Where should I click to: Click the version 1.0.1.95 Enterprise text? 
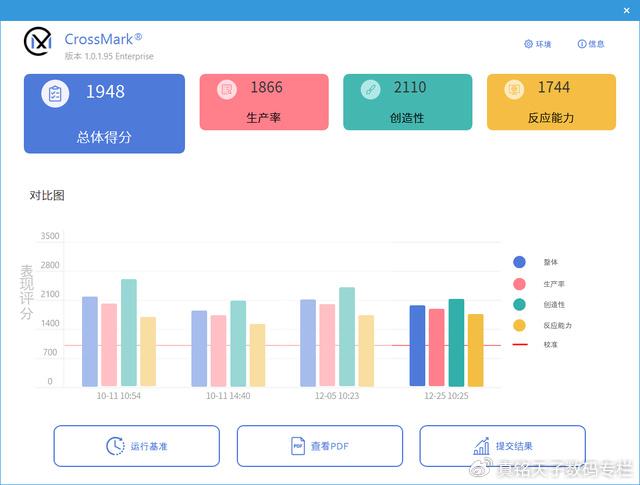109,56
